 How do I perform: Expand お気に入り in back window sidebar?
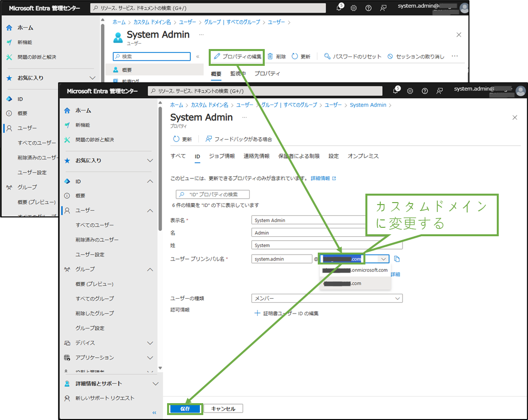click(x=92, y=78)
